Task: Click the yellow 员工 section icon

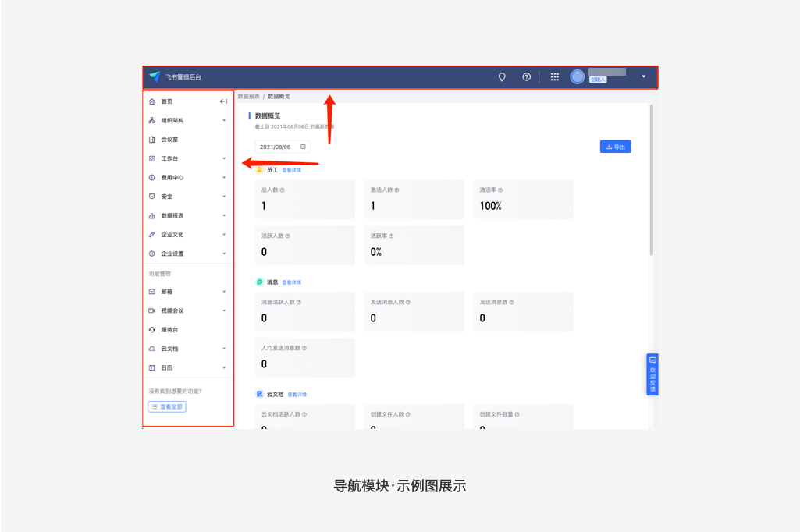Action: [x=260, y=170]
